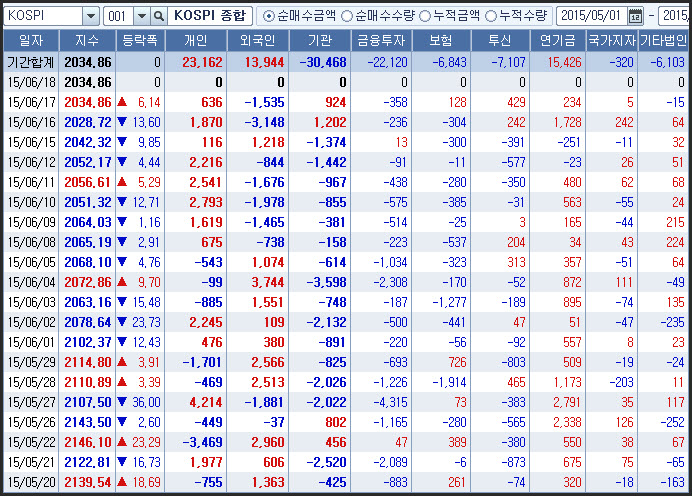Click the 일자 column header

tap(31, 41)
